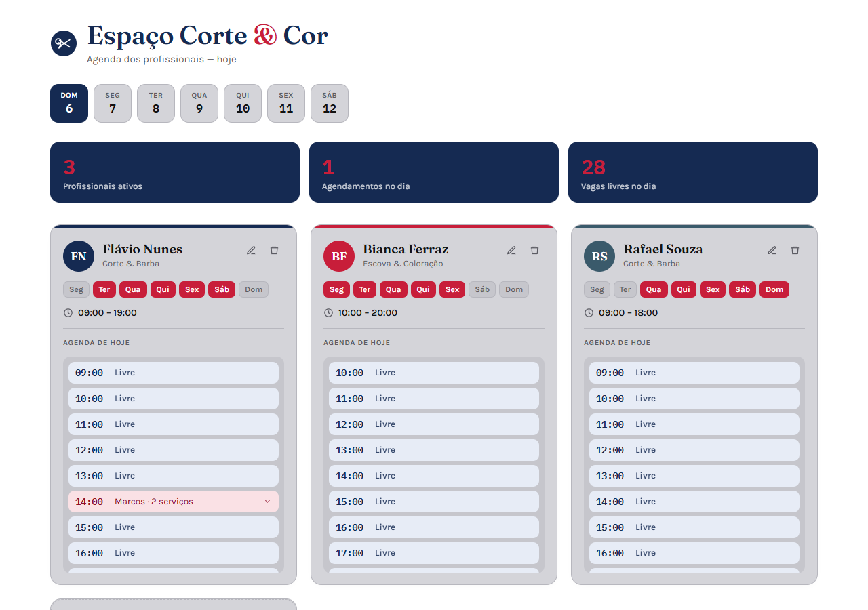Viewport: 868px width, 610px height.
Task: Book Bianca Ferraz 10:00 free slot
Action: pos(434,373)
